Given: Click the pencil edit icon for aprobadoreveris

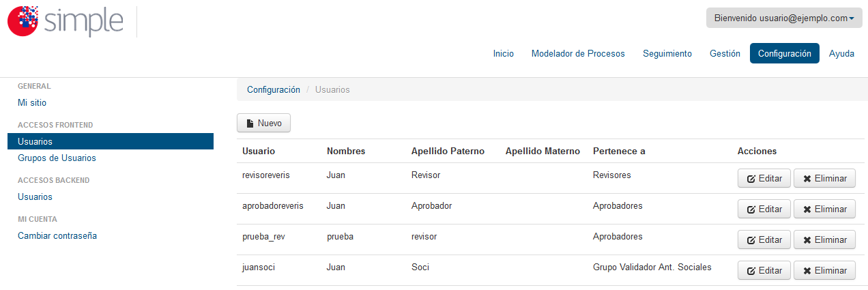Looking at the screenshot, I should 751,209.
